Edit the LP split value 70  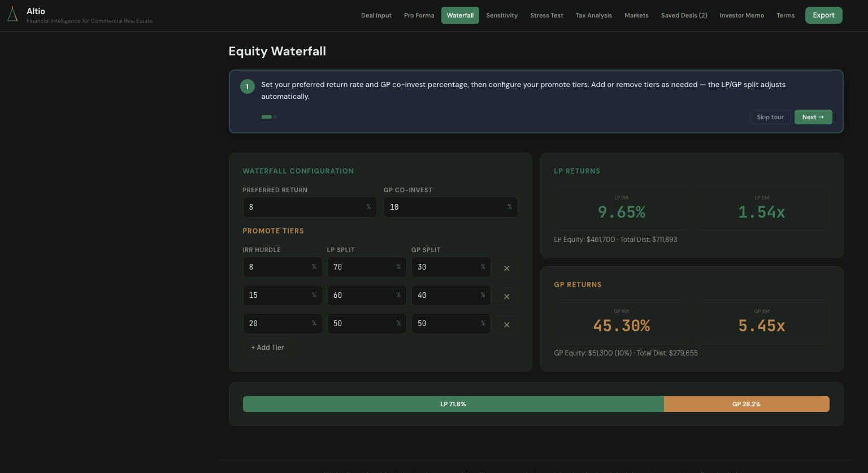coord(367,267)
